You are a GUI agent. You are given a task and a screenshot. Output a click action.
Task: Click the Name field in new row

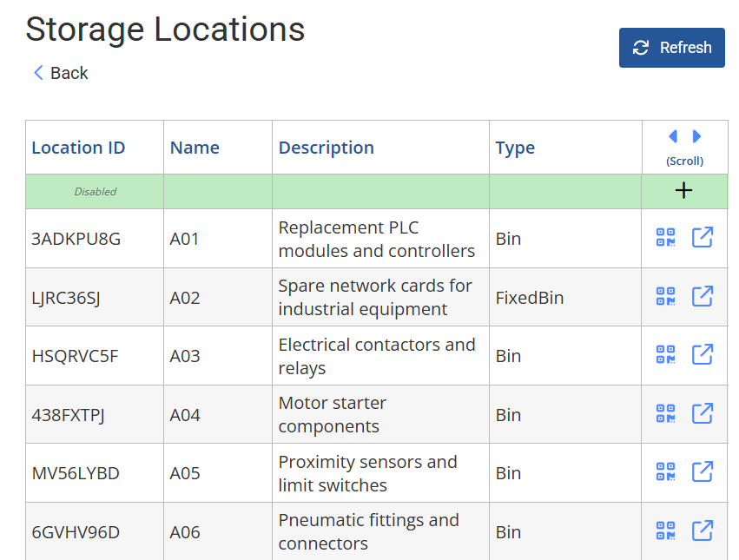(217, 192)
